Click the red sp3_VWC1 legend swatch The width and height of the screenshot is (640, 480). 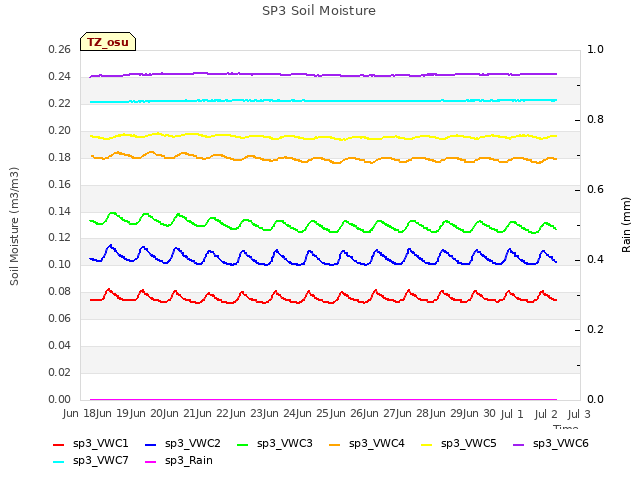point(59,444)
